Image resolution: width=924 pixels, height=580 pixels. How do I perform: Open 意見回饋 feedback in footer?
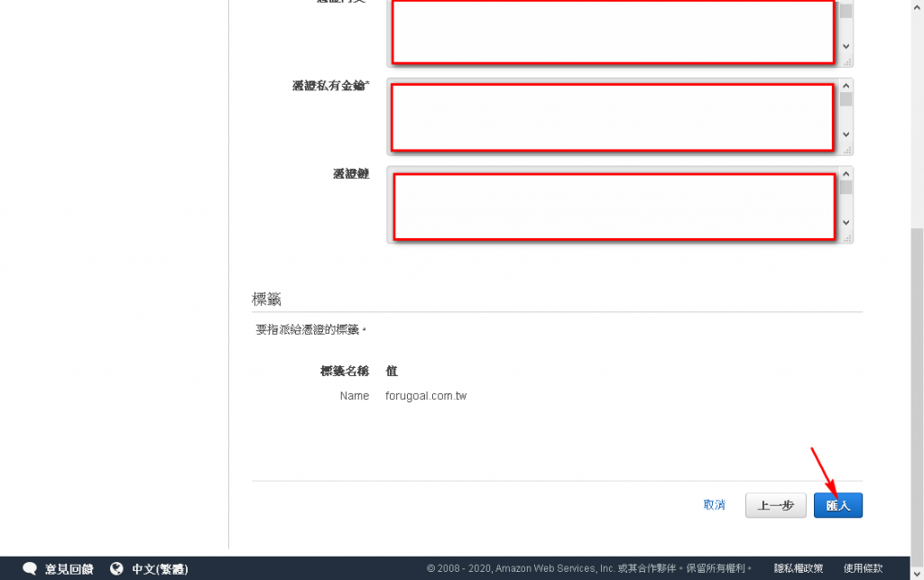pyautogui.click(x=69, y=569)
